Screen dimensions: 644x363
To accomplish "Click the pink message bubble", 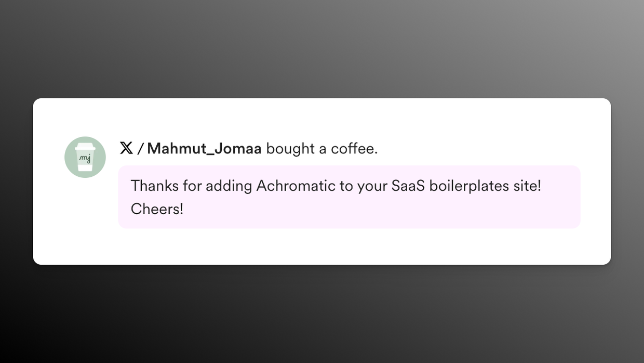I will click(x=349, y=197).
